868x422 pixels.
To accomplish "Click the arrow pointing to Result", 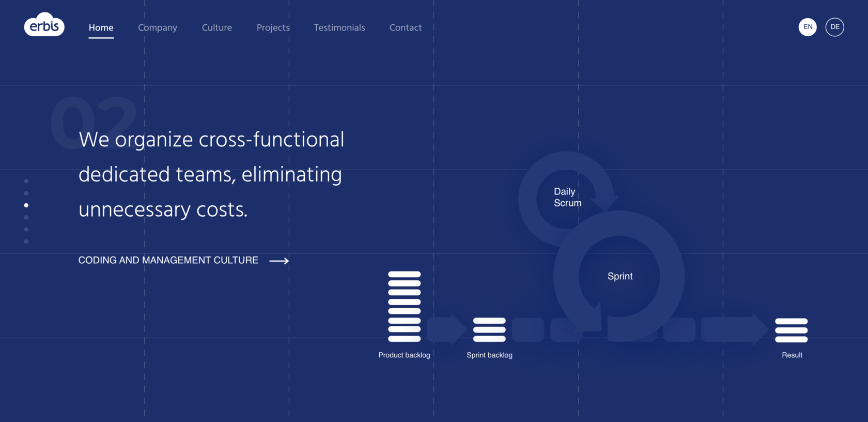I will tap(735, 329).
